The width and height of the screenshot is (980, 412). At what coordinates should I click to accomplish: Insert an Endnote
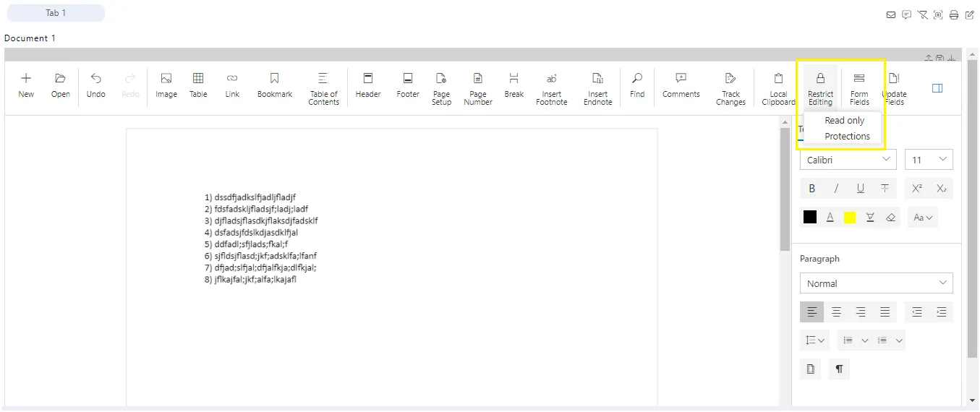[x=598, y=88]
